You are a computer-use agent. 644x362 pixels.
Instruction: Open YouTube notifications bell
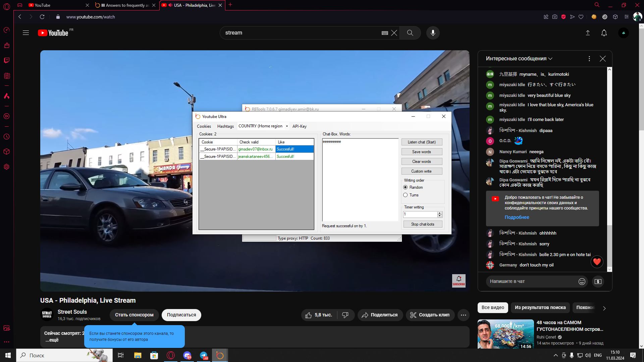[x=604, y=33]
